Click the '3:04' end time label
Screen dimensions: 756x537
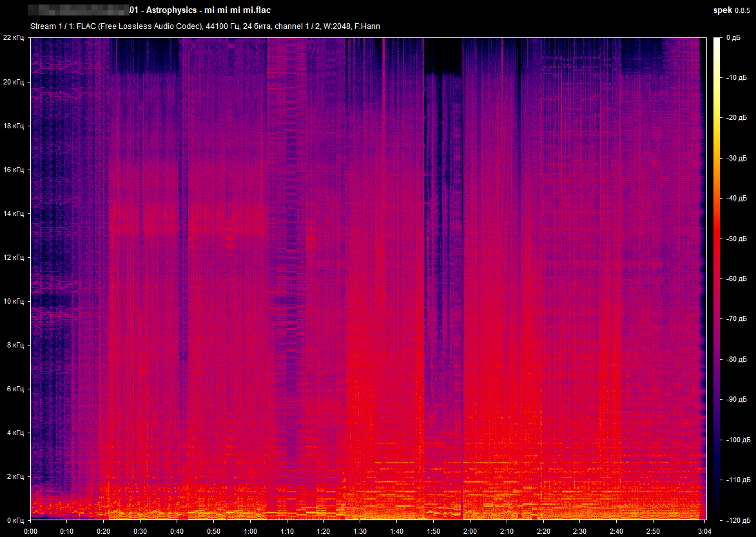pyautogui.click(x=705, y=531)
